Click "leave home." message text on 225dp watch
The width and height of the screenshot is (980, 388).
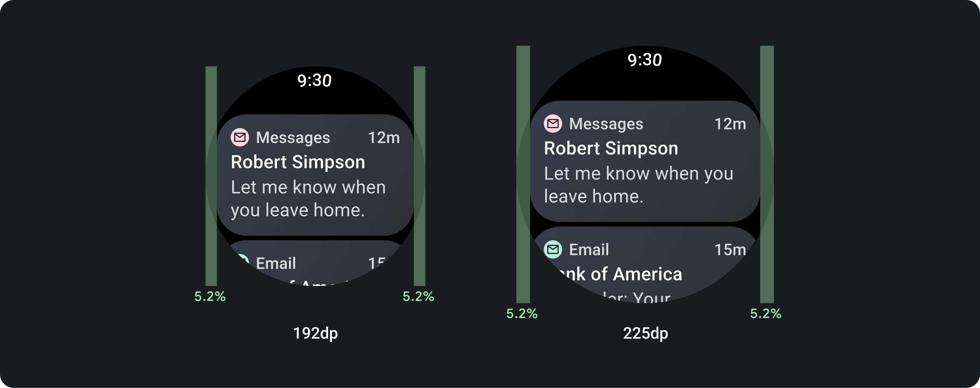593,196
